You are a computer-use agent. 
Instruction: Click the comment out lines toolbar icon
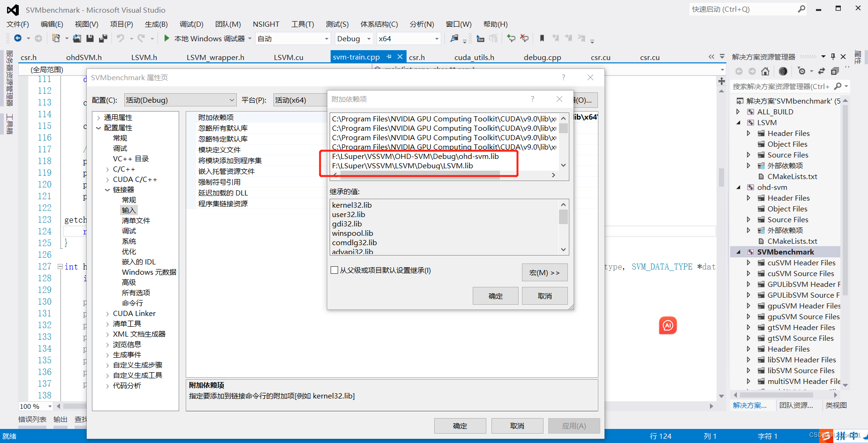[511, 38]
